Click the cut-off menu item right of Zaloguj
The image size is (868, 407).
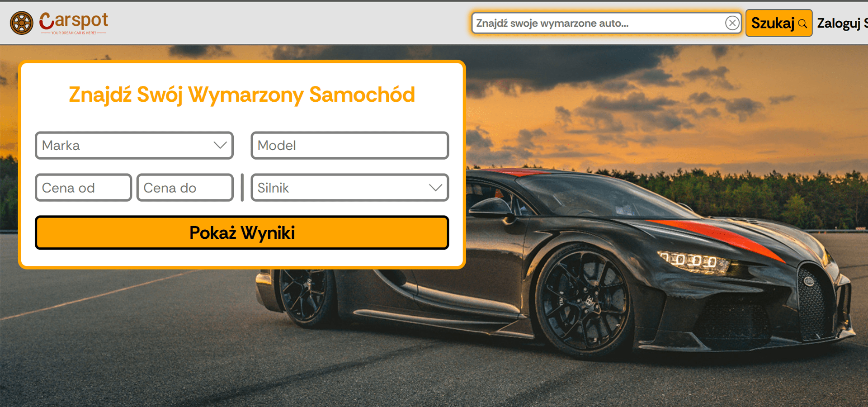tap(865, 23)
